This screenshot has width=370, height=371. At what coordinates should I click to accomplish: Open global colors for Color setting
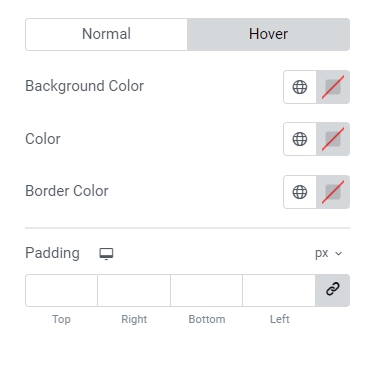coord(300,139)
